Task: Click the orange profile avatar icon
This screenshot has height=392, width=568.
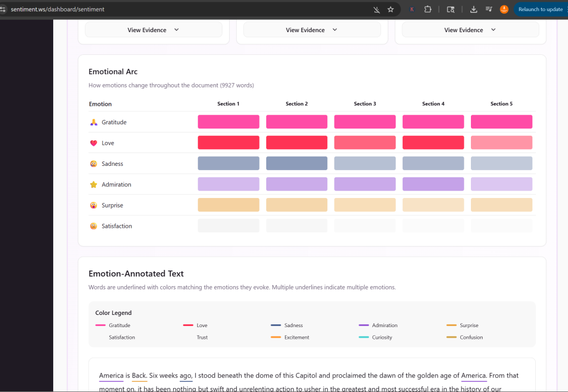Action: (504, 9)
